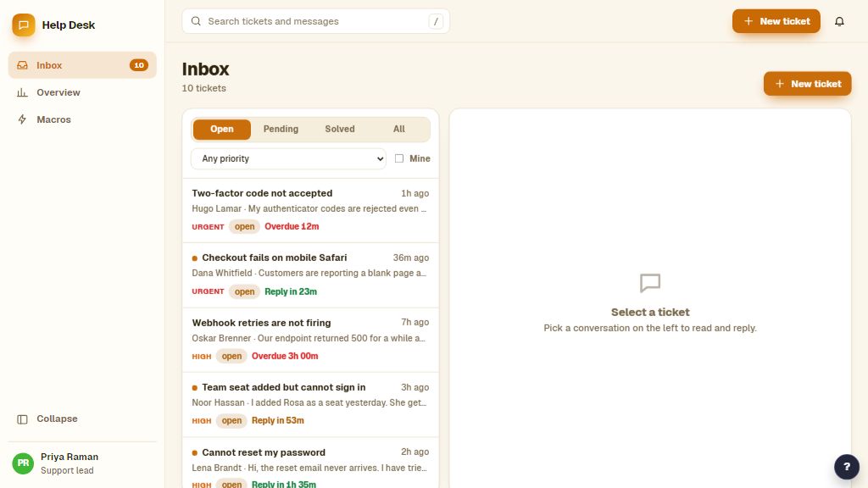Open Priya Raman profile
This screenshot has height=488, width=868.
(82, 463)
